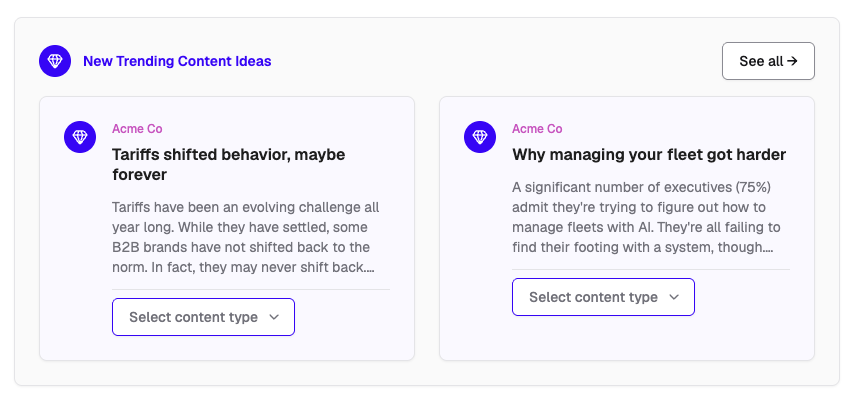
Task: Click the truncated ellipsis ending the fleet description
Action: (x=768, y=248)
